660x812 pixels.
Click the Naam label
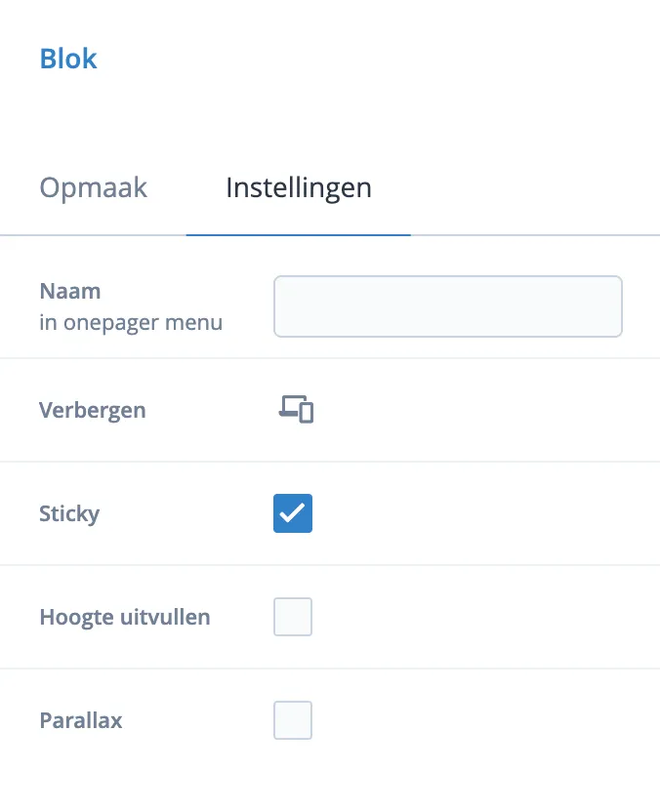69,290
